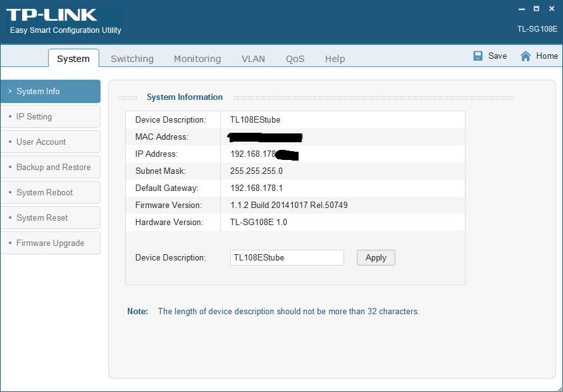The height and width of the screenshot is (392, 563).
Task: Close the Easy Smart Configuration Utility
Action: [552, 9]
